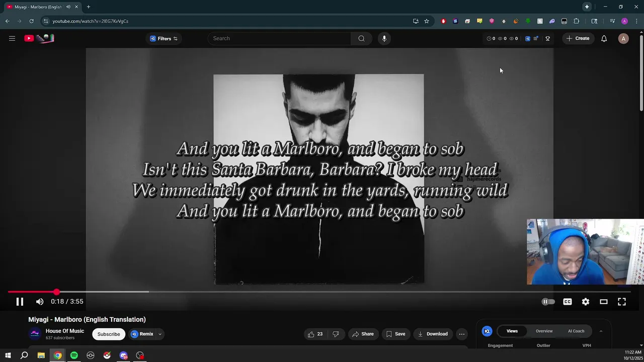Open File Explorer from taskbar
The image size is (644, 362).
pos(41,355)
